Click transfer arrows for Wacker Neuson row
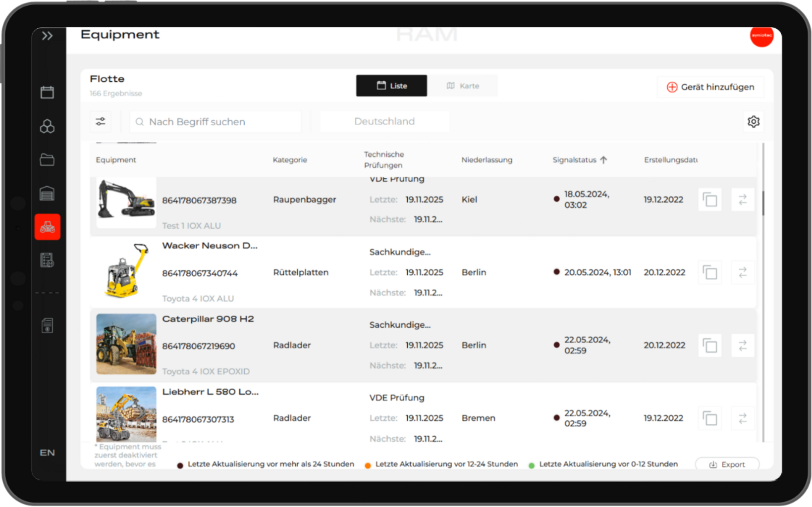 coord(742,273)
